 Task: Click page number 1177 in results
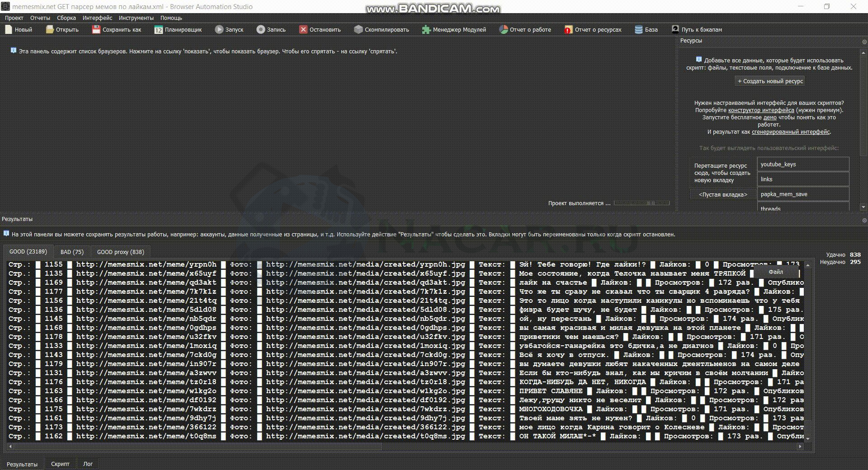tap(53, 291)
